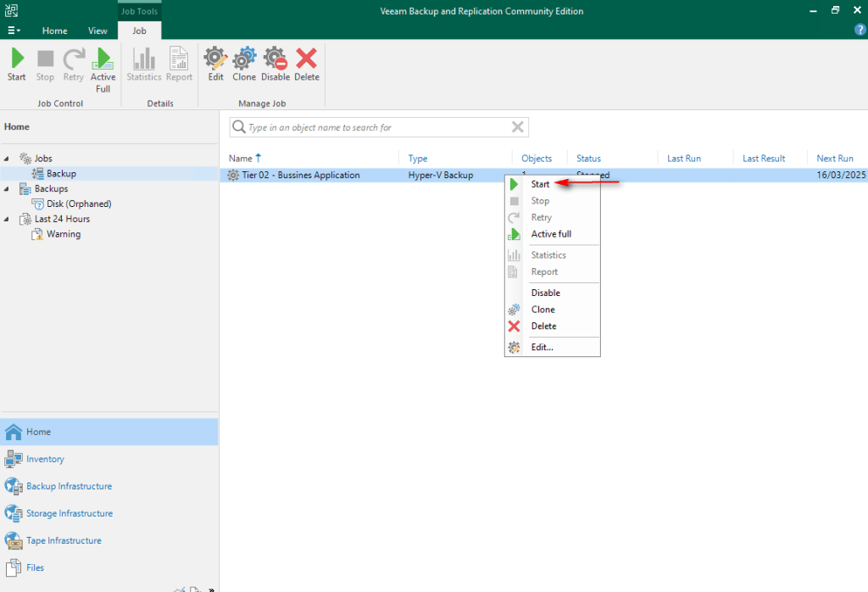The image size is (868, 592).
Task: Click the Start job icon in ribbon
Action: pyautogui.click(x=17, y=59)
